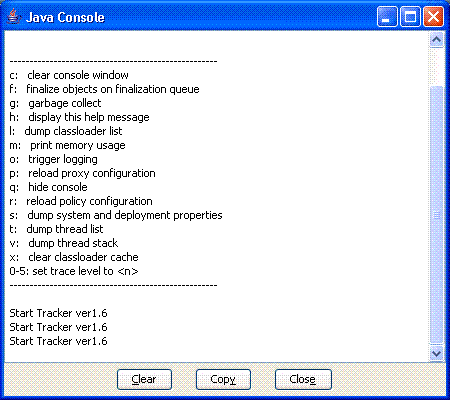This screenshot has width=450, height=400.
Task: Click the 'set trace level to <n>' line
Action: pos(74,271)
